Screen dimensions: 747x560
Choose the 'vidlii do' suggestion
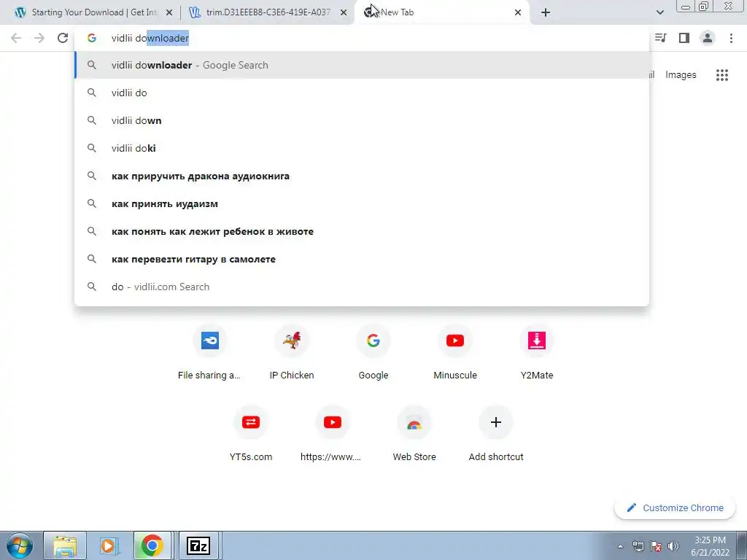click(362, 93)
